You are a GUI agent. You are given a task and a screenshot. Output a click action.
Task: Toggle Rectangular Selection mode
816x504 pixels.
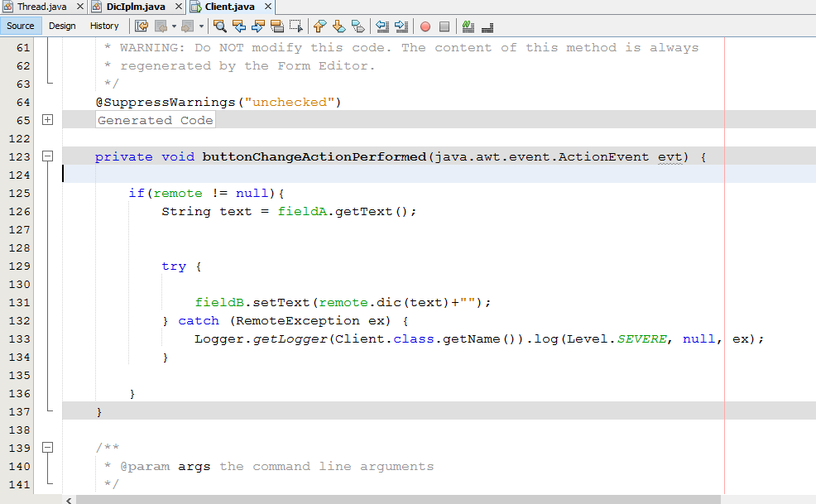[x=295, y=26]
